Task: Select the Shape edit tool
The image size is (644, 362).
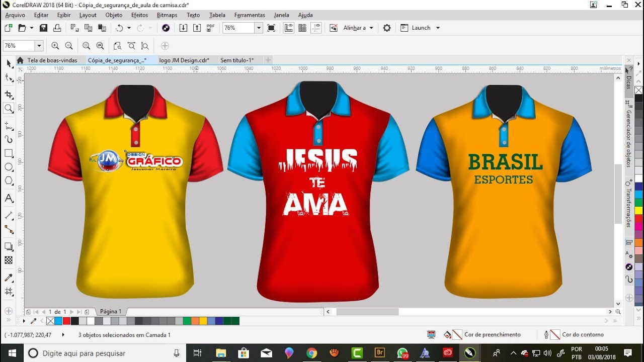Action: point(9,78)
